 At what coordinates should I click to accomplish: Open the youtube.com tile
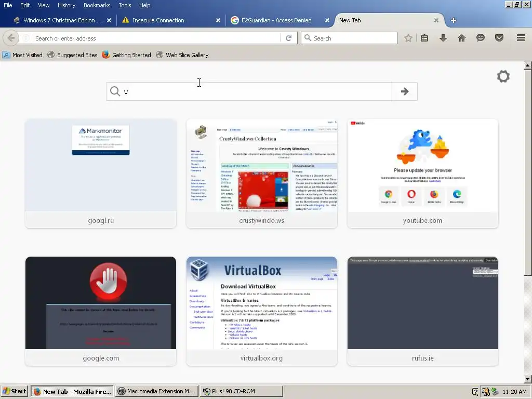(423, 174)
